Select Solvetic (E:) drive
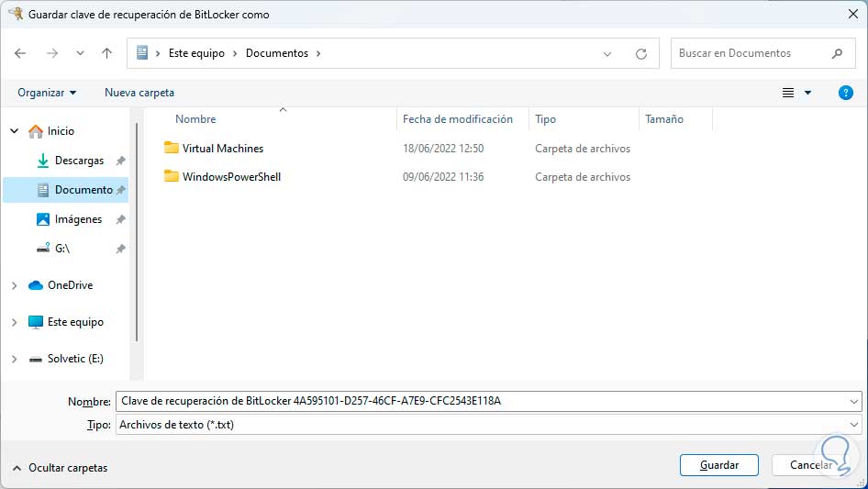868x489 pixels. (x=75, y=359)
